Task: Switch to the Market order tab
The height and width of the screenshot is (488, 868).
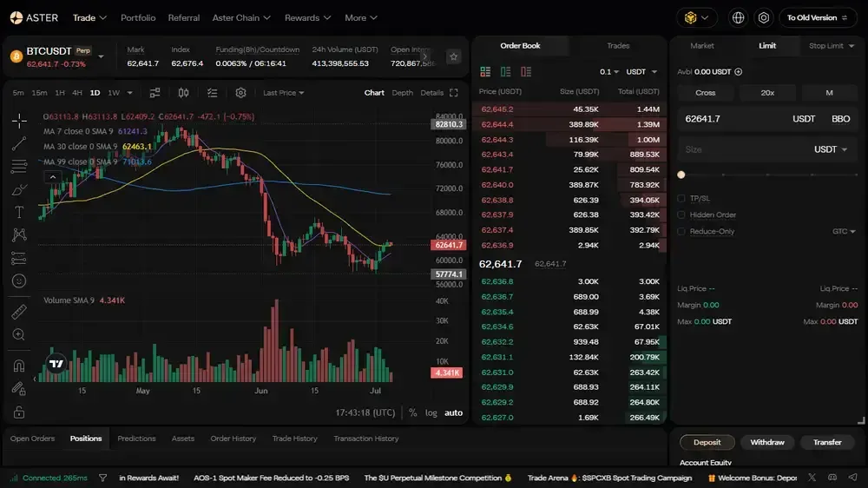Action: coord(702,45)
